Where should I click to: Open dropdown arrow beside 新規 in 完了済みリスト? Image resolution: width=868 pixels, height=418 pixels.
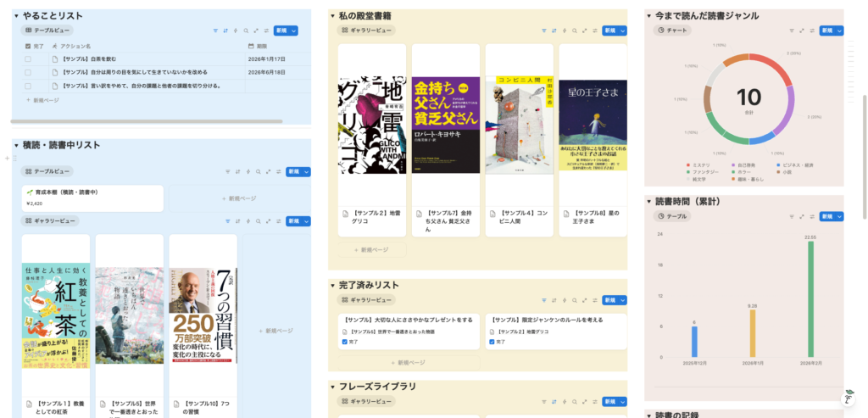[x=623, y=300]
